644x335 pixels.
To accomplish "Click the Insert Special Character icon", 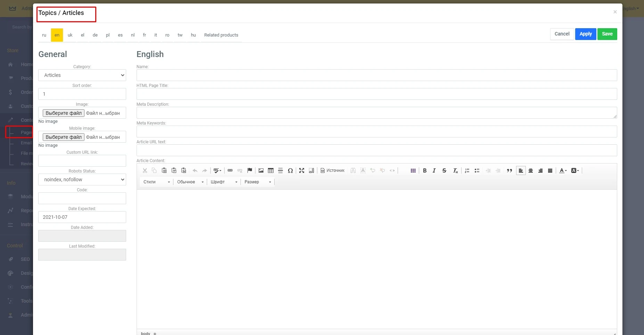I will point(291,170).
